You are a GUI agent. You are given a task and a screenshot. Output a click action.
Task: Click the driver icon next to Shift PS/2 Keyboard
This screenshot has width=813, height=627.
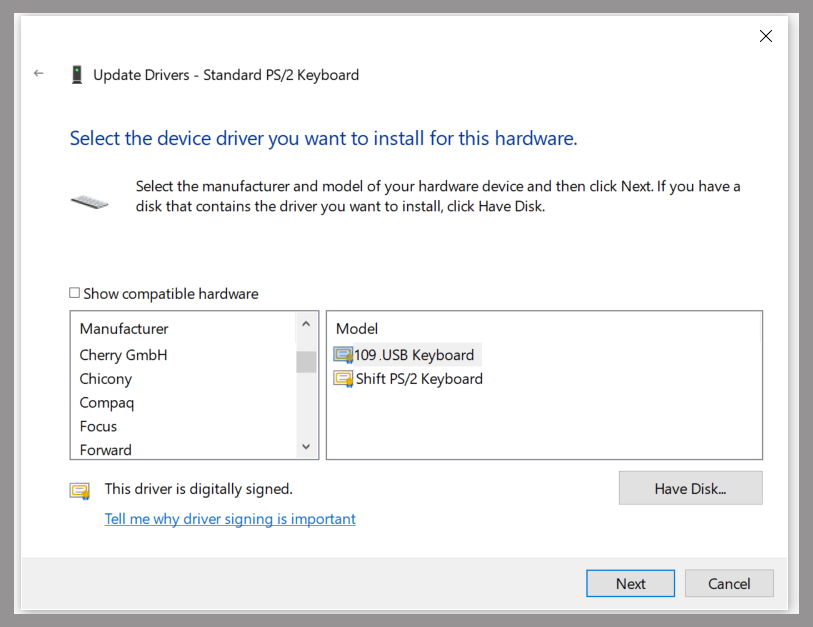tap(344, 378)
